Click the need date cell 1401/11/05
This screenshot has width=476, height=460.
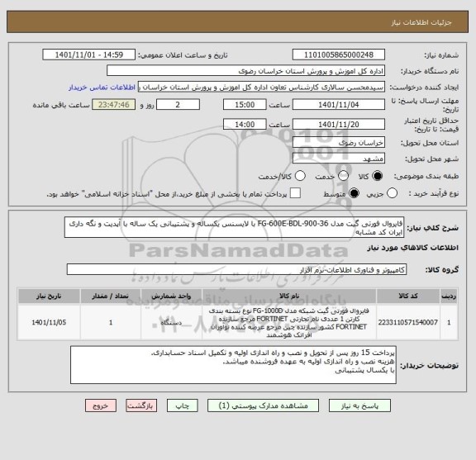49,322
